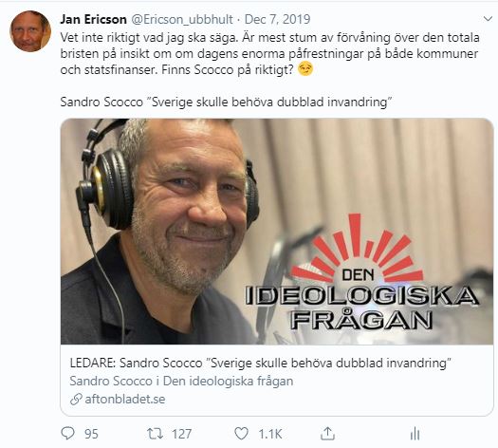View the 1.1K likes count
Screen dimensions: 498x448
(270, 434)
